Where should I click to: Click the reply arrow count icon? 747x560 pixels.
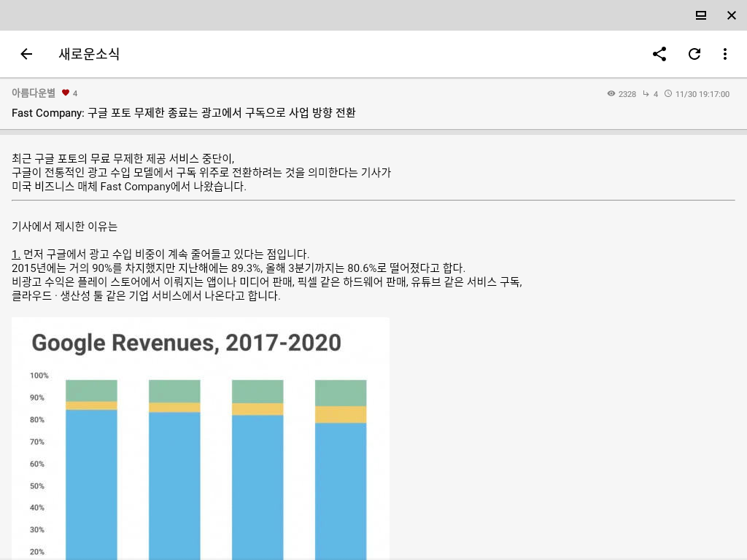pos(646,93)
